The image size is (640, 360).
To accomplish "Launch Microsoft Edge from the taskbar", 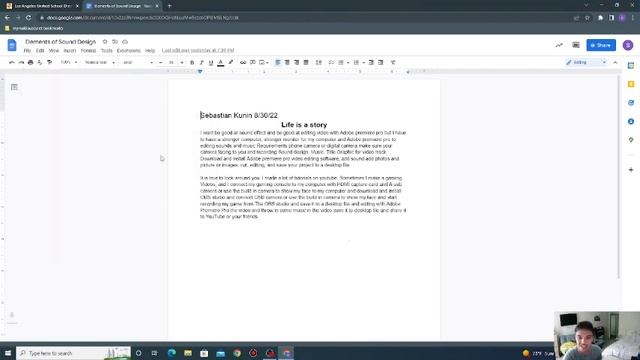I will point(171,353).
